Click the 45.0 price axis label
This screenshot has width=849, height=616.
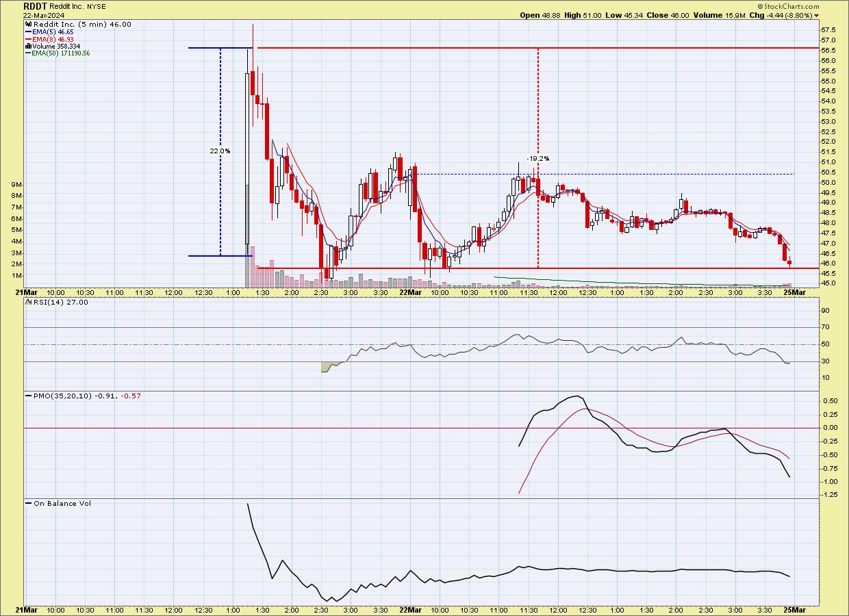point(827,283)
